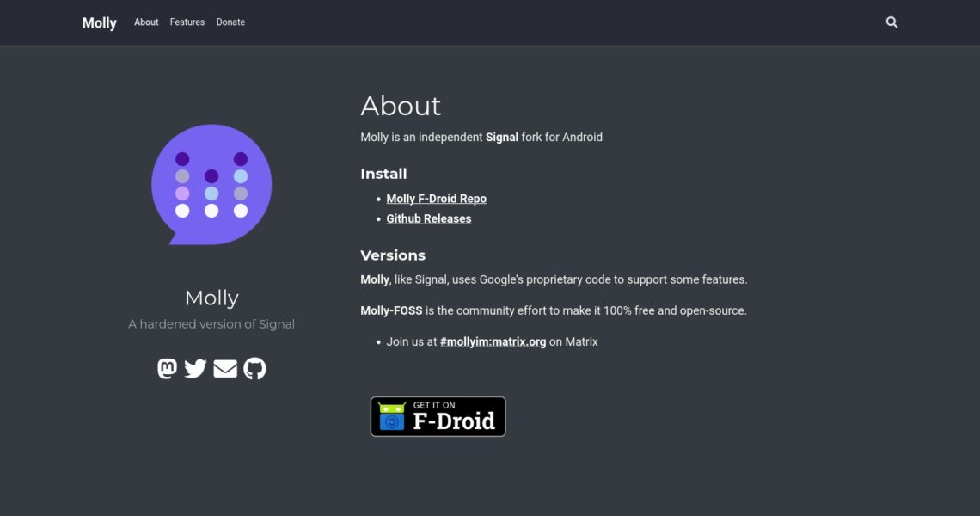980x516 pixels.
Task: Open the Molly F-Droid Repo link
Action: (x=436, y=199)
